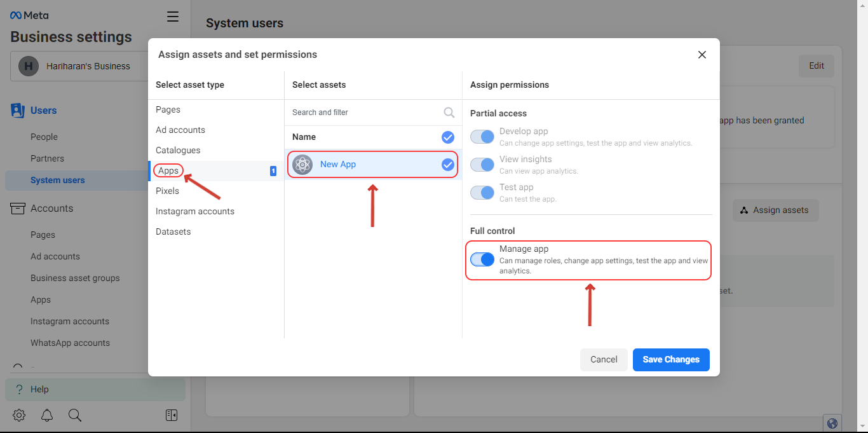Collapse sidebar with the panel toggle icon
The image size is (868, 433).
click(172, 415)
